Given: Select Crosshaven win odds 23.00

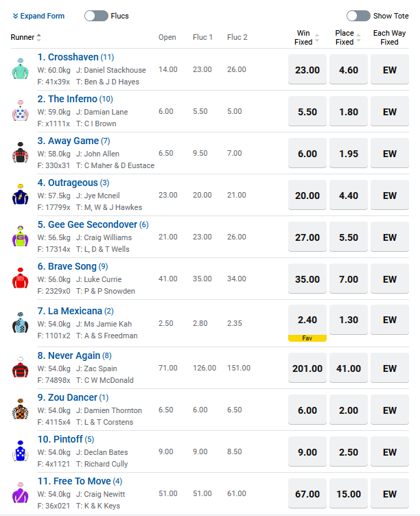Looking at the screenshot, I should [307, 70].
